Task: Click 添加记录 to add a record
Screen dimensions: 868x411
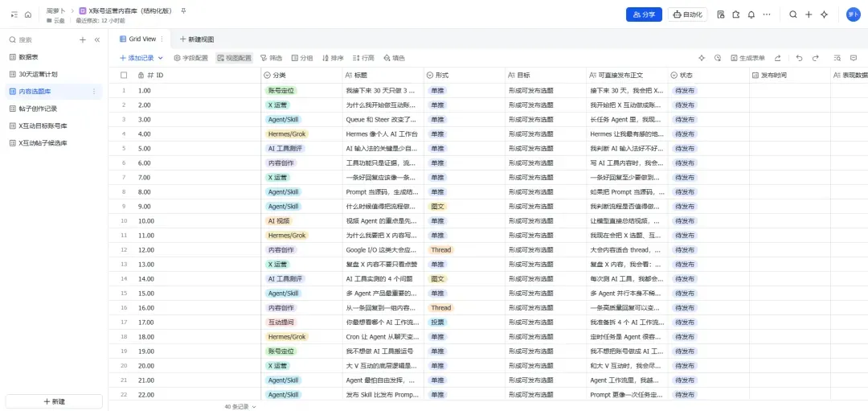Action: pos(137,58)
